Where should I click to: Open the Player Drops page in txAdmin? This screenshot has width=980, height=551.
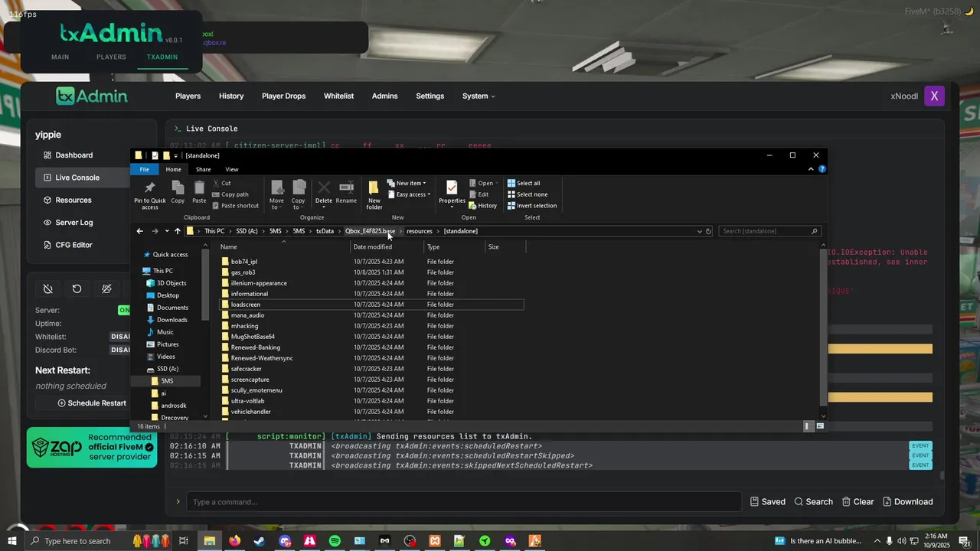[283, 96]
